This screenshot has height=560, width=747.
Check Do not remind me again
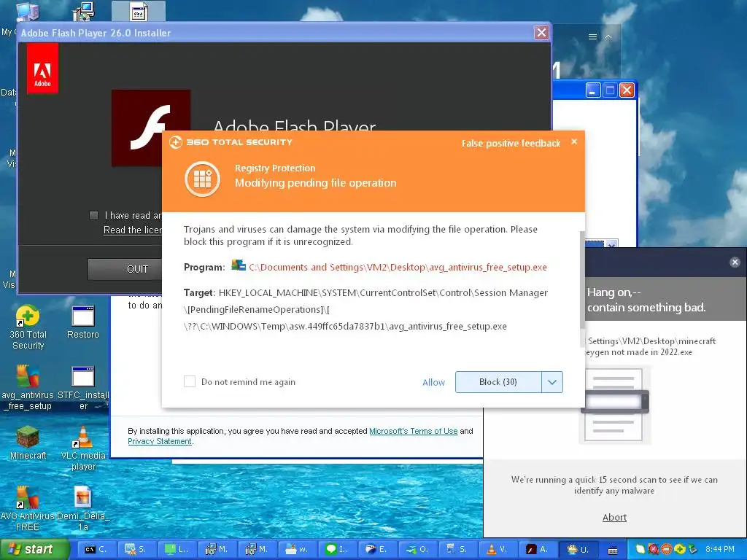190,381
